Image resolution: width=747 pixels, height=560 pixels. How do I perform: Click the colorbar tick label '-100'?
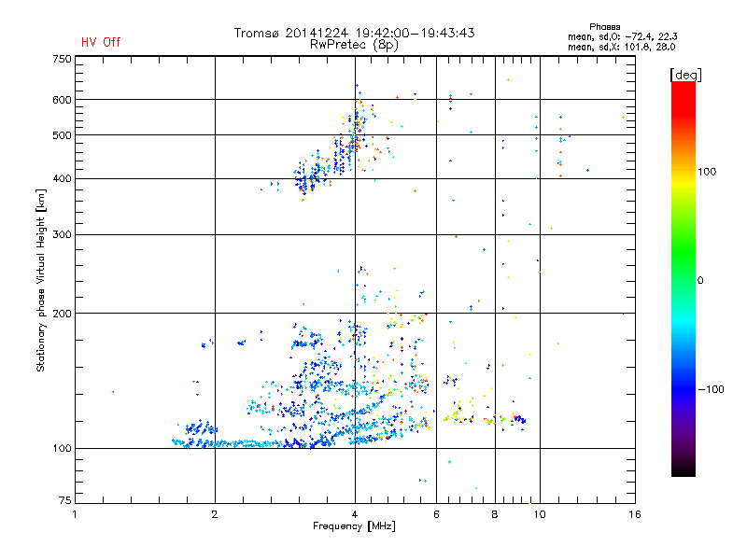[x=712, y=389]
